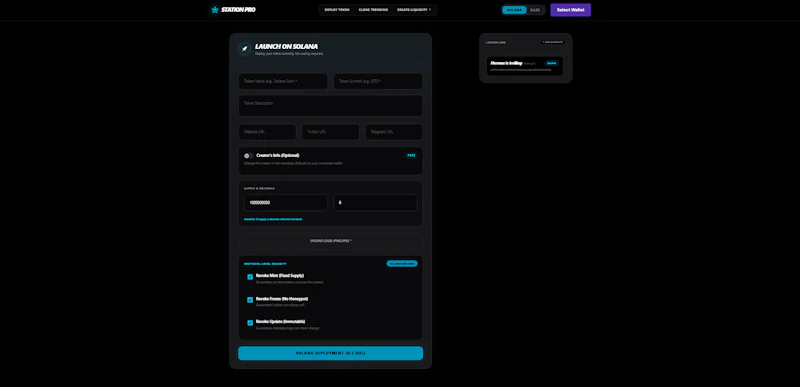Focus the Token Name input field

pyautogui.click(x=283, y=81)
